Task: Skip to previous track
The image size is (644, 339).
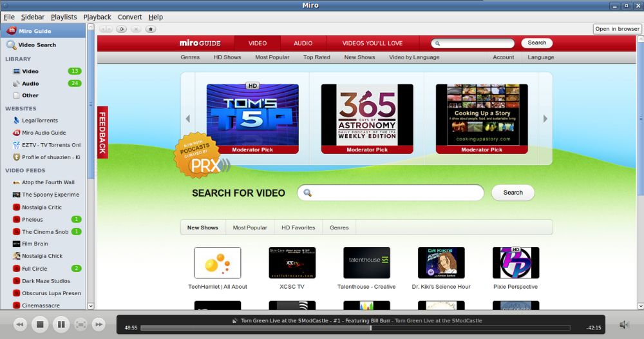Action: (20, 325)
